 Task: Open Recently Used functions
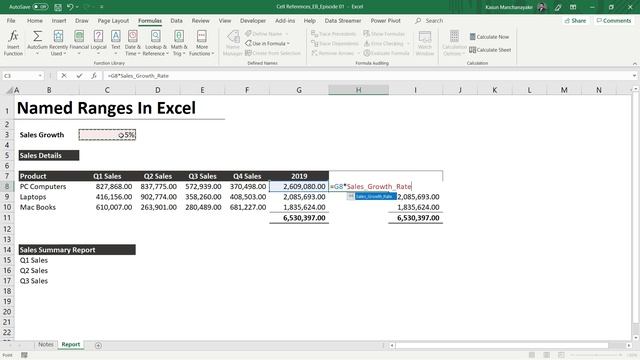coord(58,42)
